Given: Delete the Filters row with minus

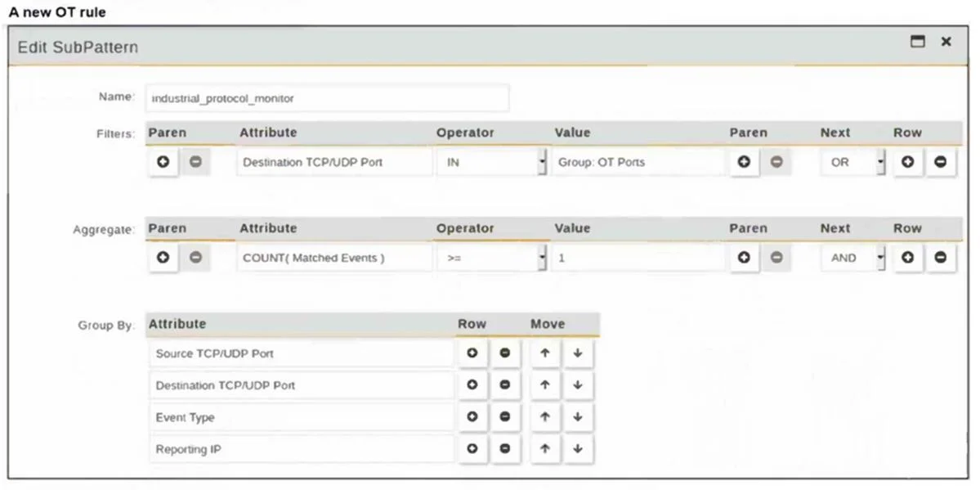Looking at the screenshot, I should coord(941,162).
